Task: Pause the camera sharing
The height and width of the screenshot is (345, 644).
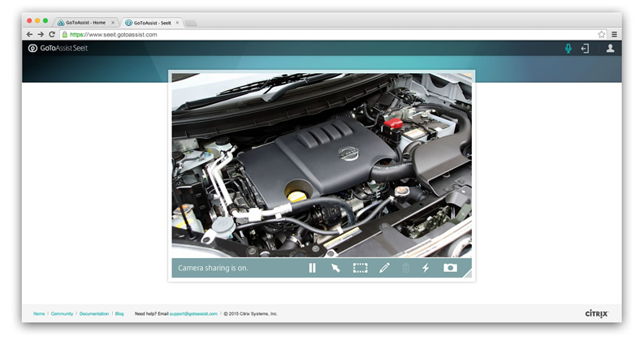Action: click(312, 268)
